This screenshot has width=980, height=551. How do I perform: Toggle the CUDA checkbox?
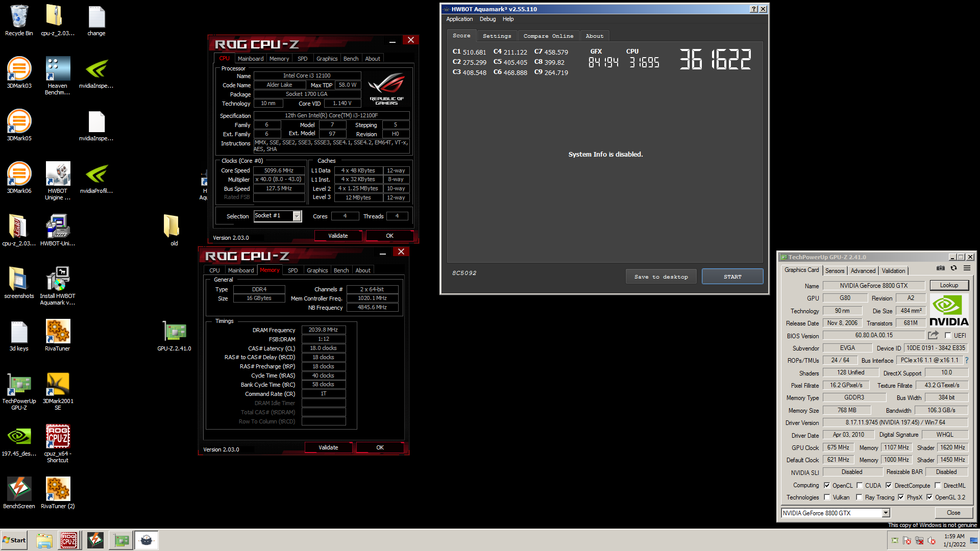pyautogui.click(x=860, y=485)
